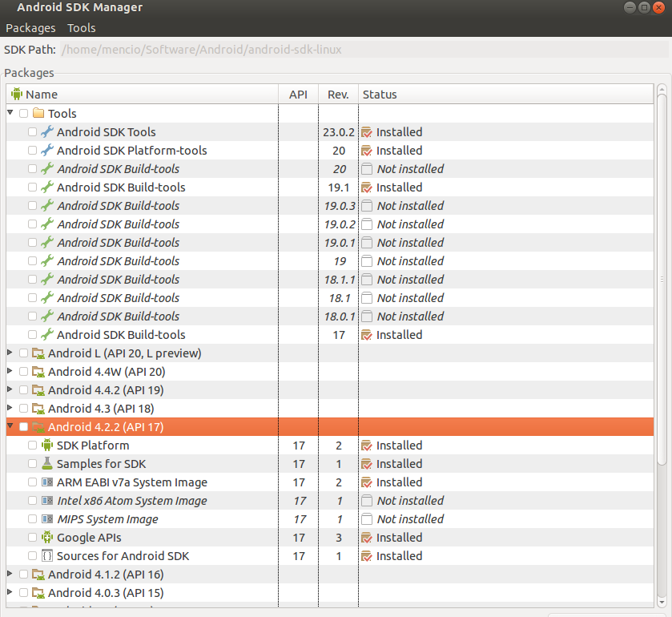Image resolution: width=672 pixels, height=617 pixels.
Task: Open the Tools menu
Action: pyautogui.click(x=81, y=27)
